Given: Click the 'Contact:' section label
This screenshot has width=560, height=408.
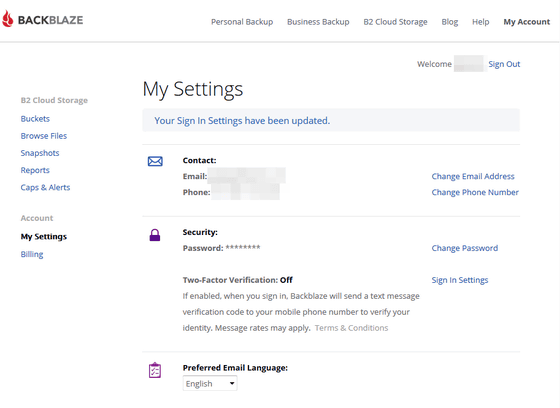Looking at the screenshot, I should (199, 160).
